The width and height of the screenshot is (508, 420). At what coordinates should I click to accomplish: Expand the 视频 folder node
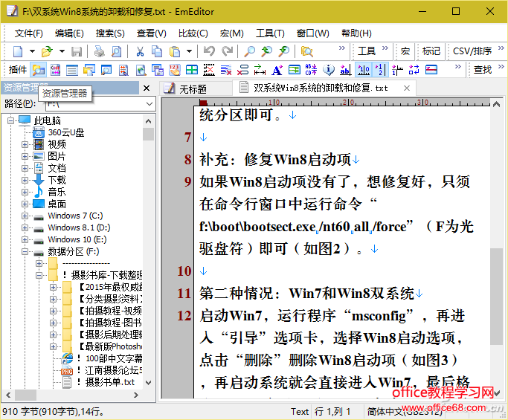[x=25, y=144]
